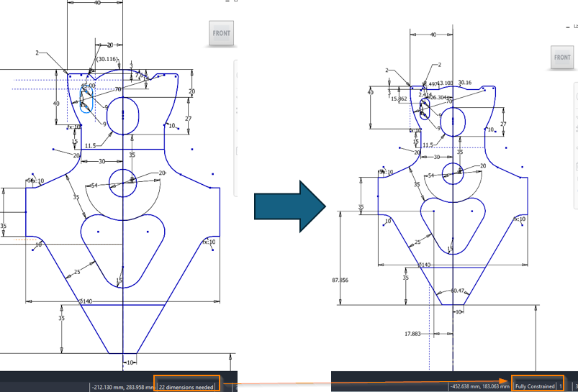578x392 pixels.
Task: Click the FRONT ViewCube face in the under-constrained sketch
Action: [221, 33]
